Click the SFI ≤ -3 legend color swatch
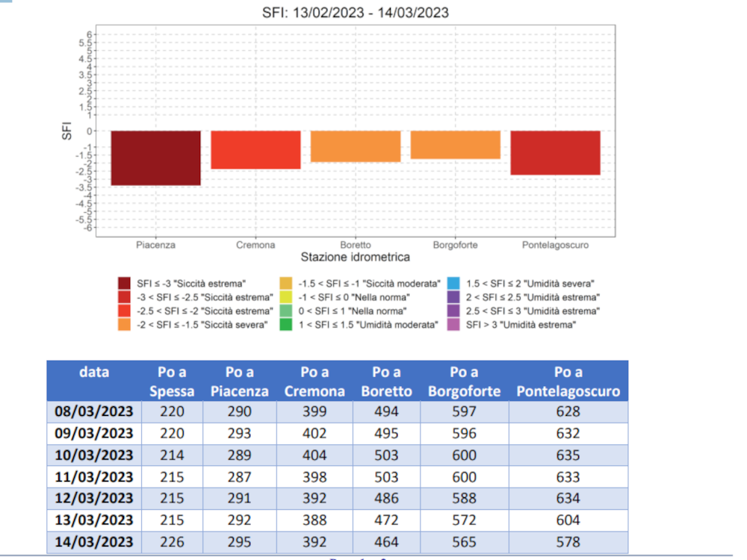Viewport: 747px width, 560px height. (125, 284)
